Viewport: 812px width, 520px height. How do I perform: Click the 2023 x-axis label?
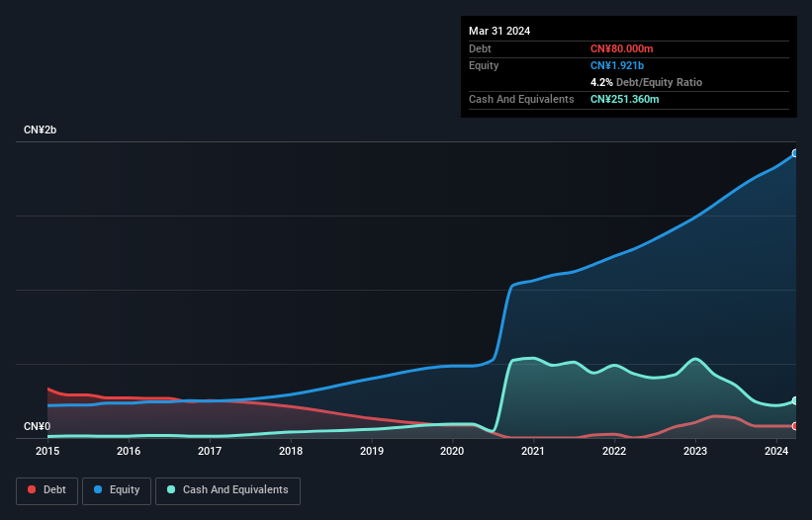(695, 451)
